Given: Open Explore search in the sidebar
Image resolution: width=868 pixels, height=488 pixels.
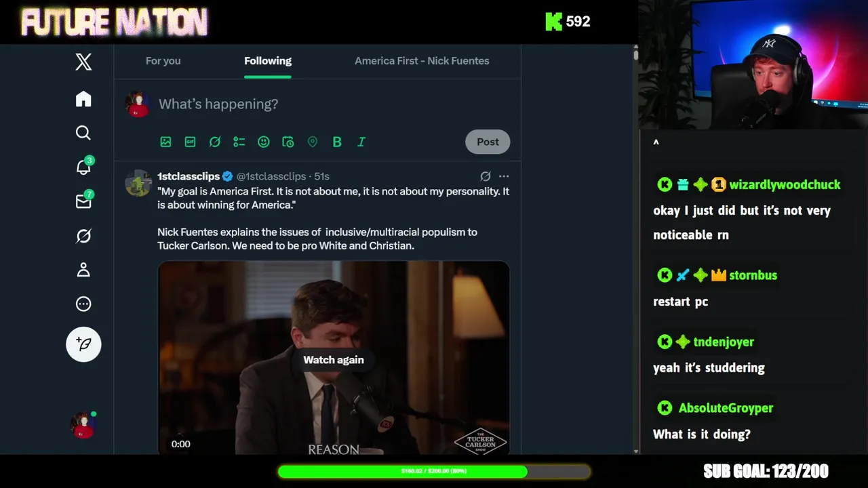Looking at the screenshot, I should pyautogui.click(x=83, y=133).
